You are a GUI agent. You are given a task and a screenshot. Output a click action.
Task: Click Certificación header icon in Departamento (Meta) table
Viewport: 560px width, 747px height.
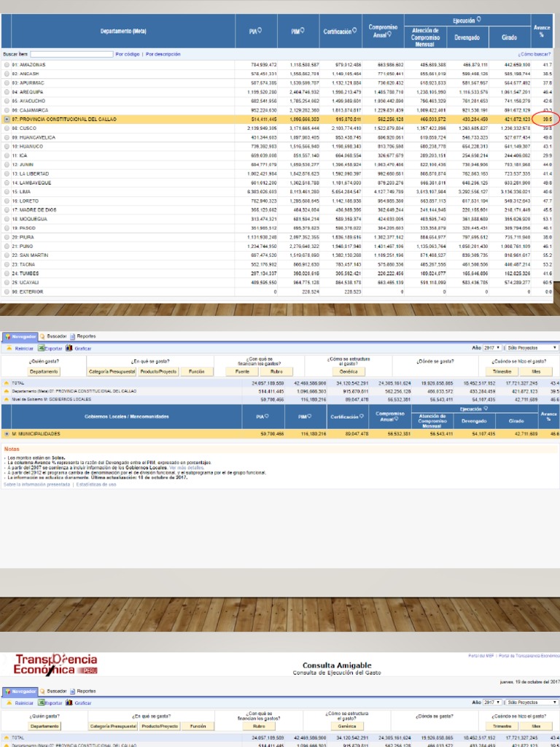point(354,31)
